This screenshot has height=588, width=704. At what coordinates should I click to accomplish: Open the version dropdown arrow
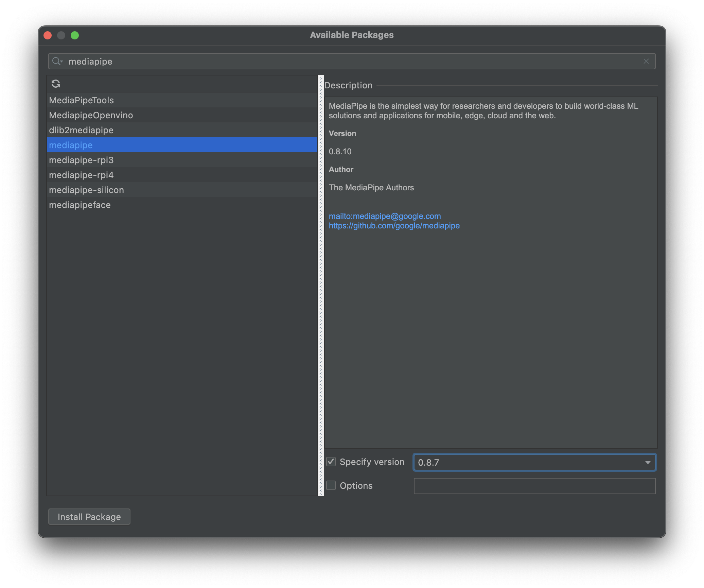[648, 462]
